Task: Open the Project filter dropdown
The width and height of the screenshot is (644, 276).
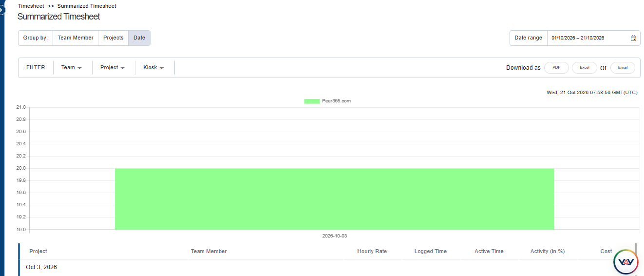Action: (113, 68)
